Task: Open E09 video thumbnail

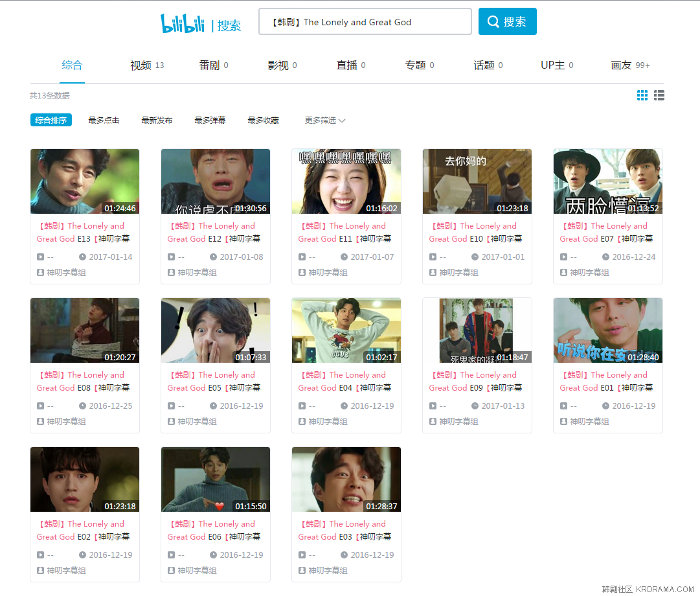Action: (477, 330)
